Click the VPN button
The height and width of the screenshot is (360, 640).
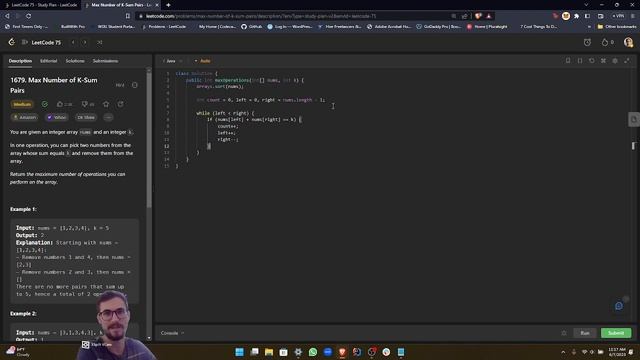point(618,16)
